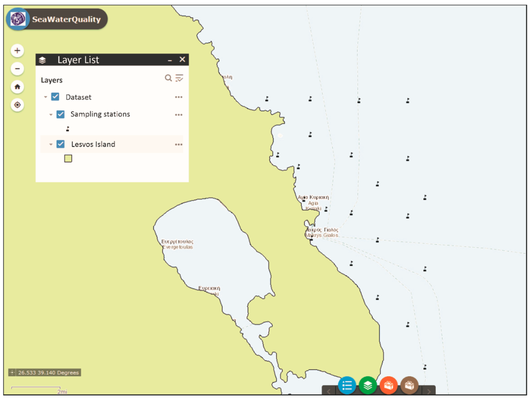
Task: Toggle the Lesvos Island layer checkbox
Action: [x=60, y=144]
